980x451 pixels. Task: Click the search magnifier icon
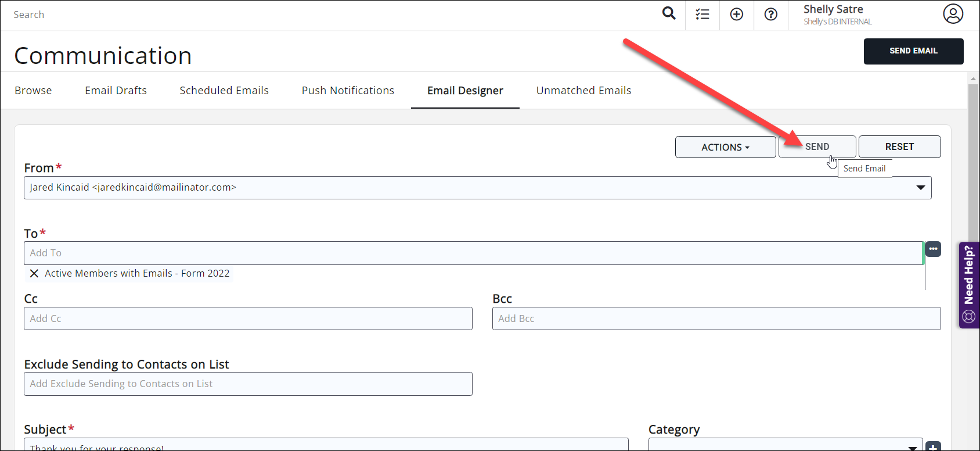[669, 14]
